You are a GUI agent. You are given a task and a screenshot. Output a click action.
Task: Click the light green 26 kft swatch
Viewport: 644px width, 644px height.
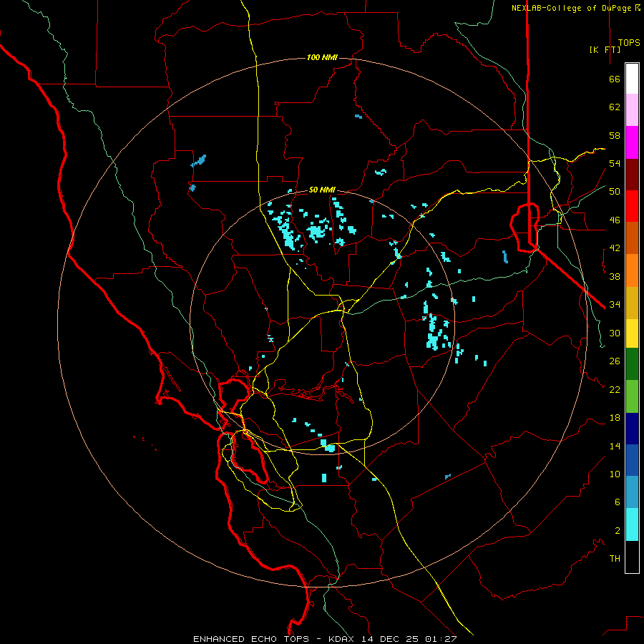pos(632,396)
